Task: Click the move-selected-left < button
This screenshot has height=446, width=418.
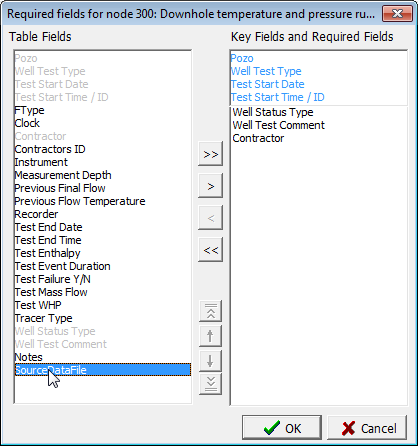Action: (210, 218)
